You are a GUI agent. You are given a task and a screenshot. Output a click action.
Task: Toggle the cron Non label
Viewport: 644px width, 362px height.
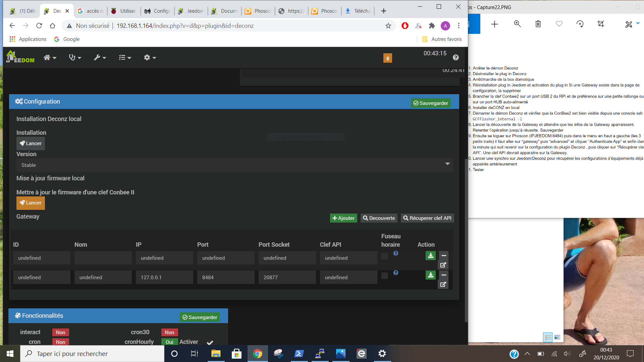60,342
